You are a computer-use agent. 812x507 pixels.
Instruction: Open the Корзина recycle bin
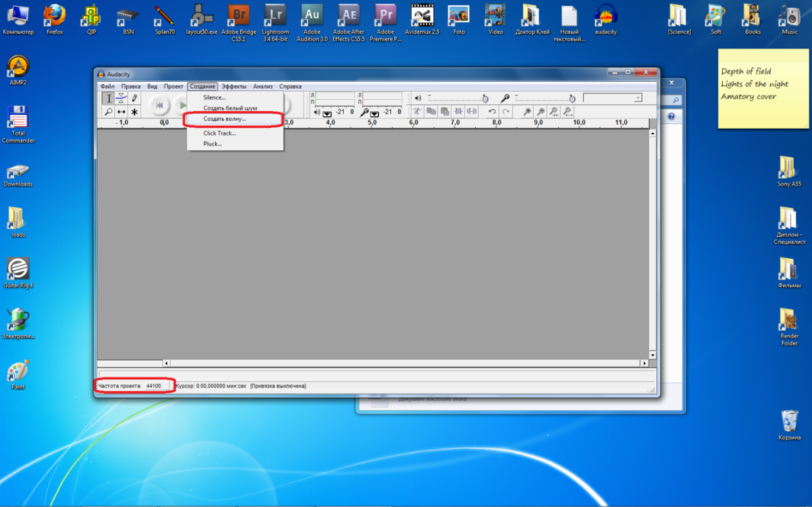coord(789,425)
